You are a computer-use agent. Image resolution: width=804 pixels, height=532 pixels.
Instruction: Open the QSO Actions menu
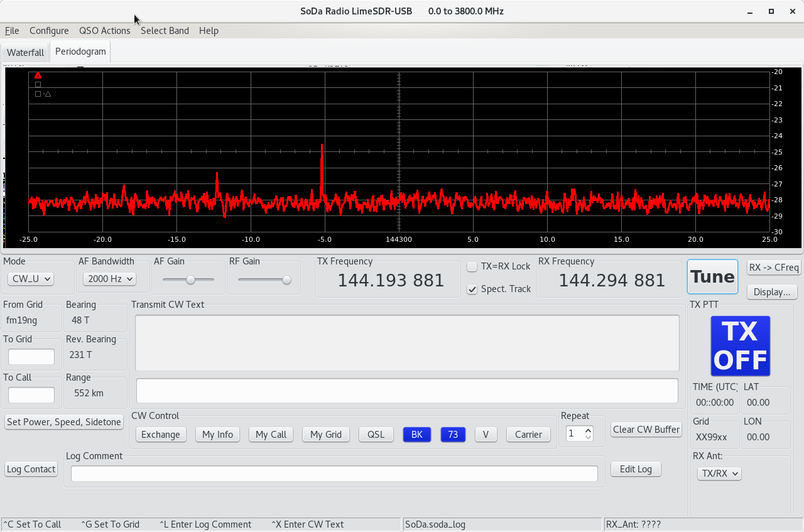pos(105,31)
